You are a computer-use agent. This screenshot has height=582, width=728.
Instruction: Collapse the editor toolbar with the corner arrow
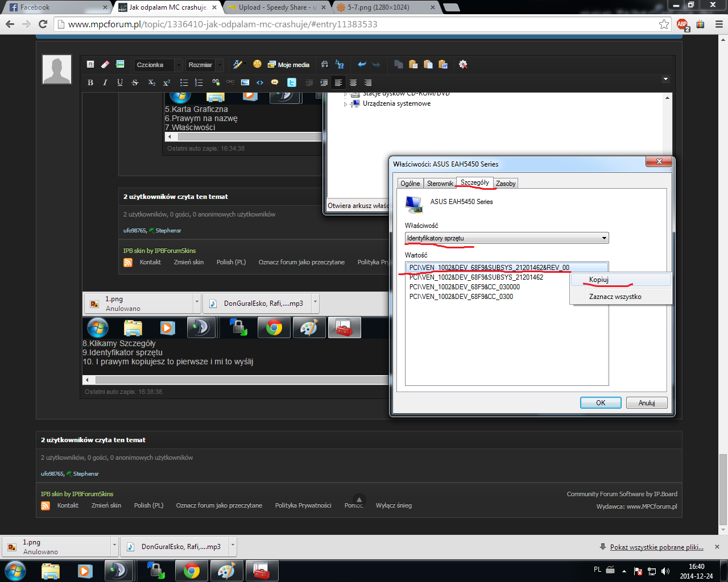coord(665,79)
